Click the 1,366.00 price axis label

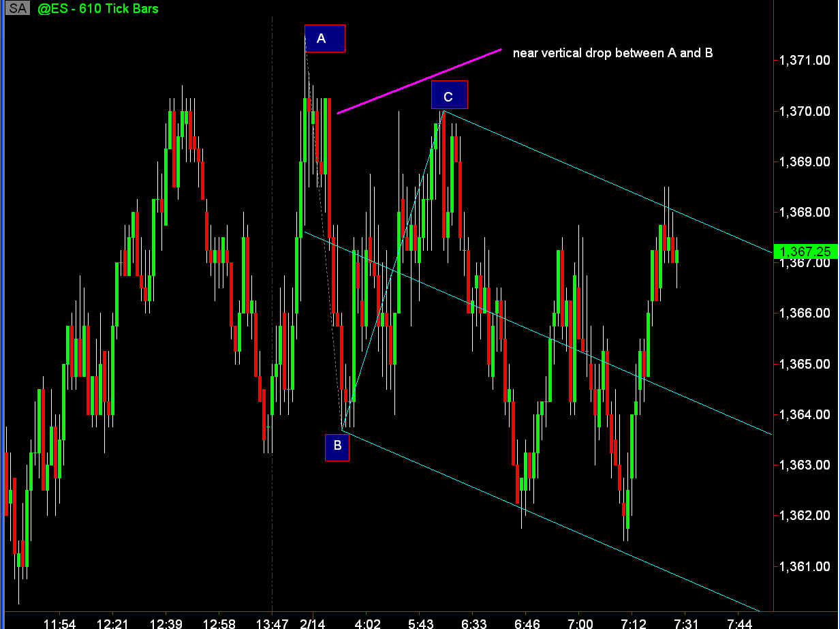(805, 313)
